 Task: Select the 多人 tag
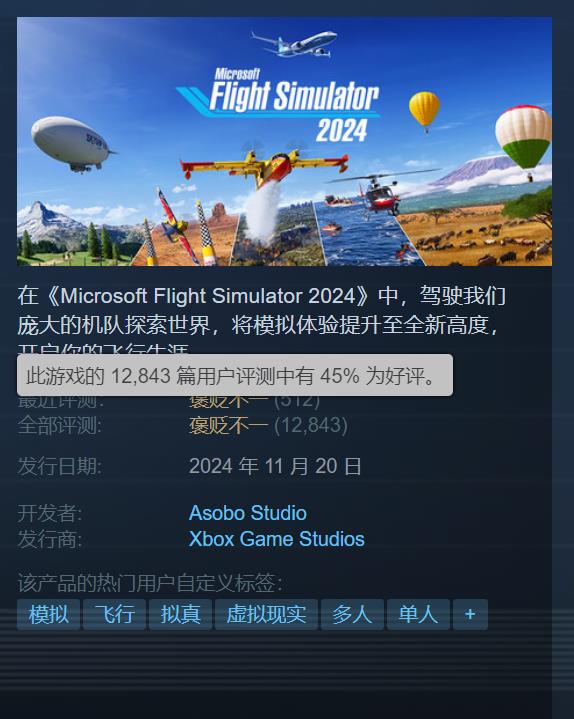(x=352, y=614)
